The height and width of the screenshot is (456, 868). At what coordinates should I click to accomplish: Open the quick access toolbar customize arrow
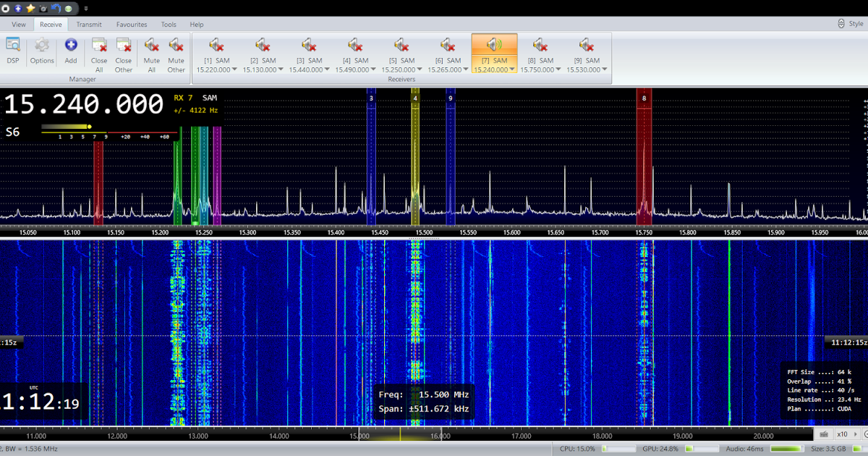coord(85,8)
